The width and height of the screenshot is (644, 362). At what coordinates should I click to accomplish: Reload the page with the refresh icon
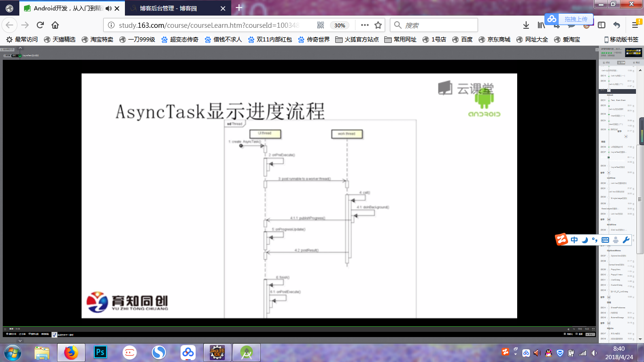(x=41, y=25)
